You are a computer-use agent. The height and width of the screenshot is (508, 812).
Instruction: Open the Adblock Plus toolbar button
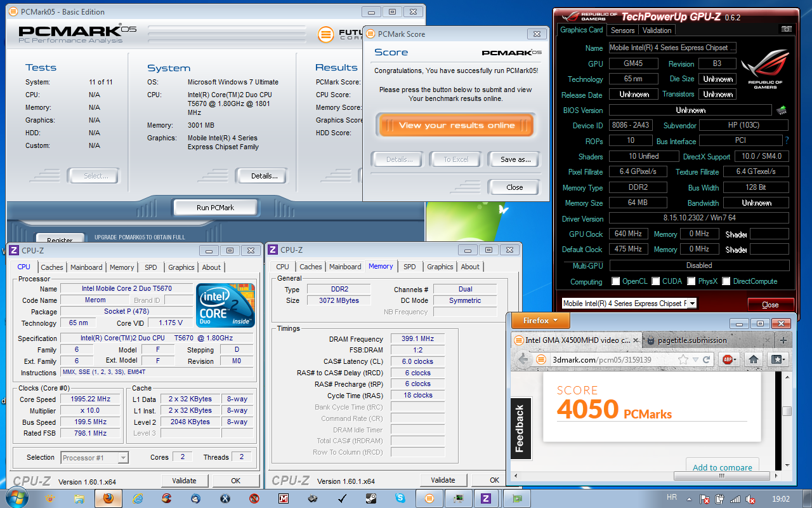(730, 359)
